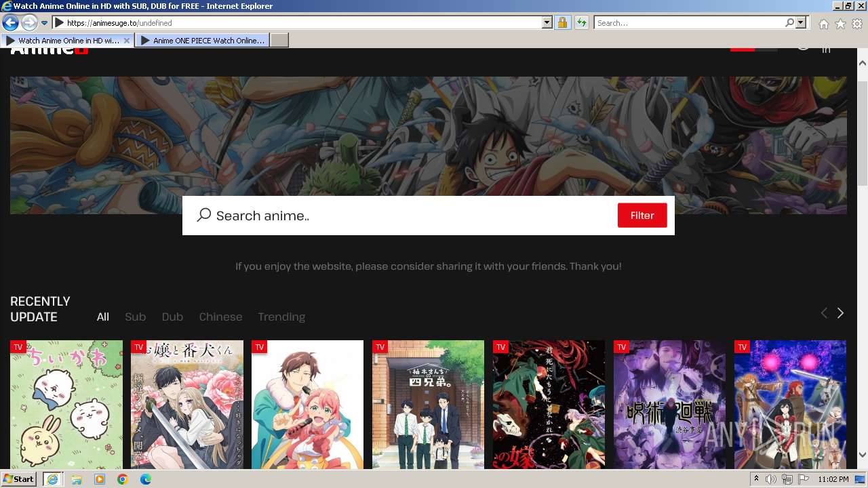Open the Ojou to Banken-kun poster thumbnail
Image resolution: width=868 pixels, height=488 pixels.
pyautogui.click(x=187, y=405)
